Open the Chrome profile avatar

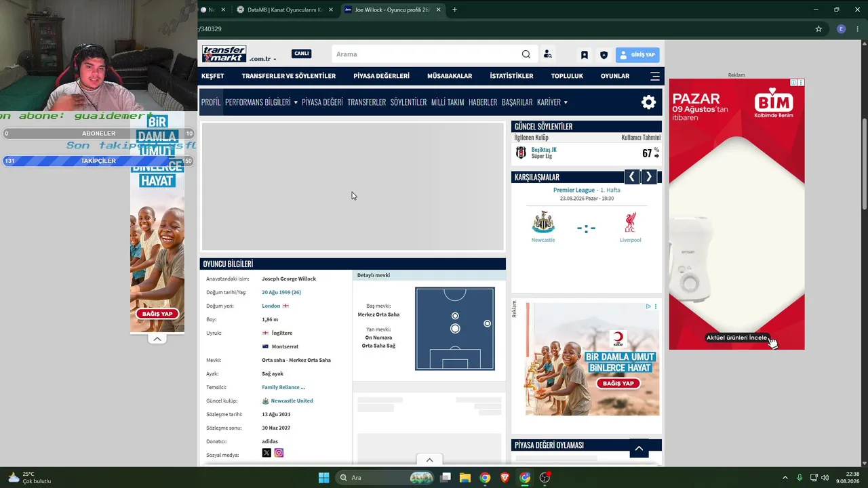click(842, 29)
